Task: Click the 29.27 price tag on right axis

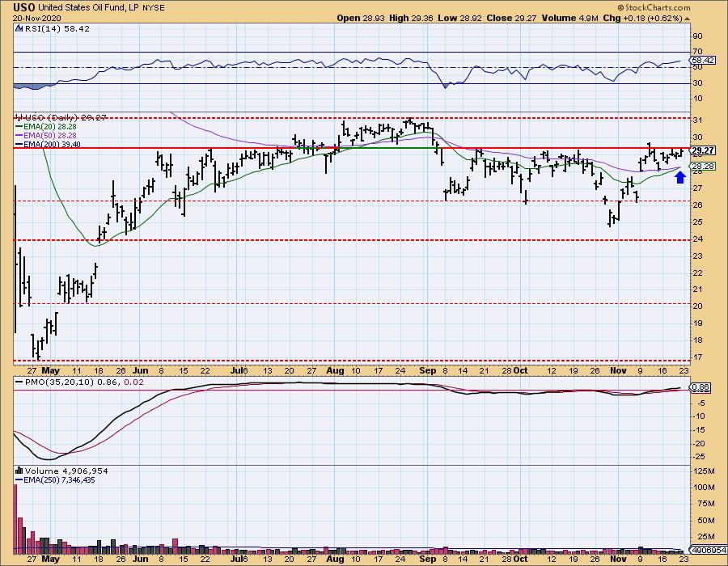Action: 703,150
